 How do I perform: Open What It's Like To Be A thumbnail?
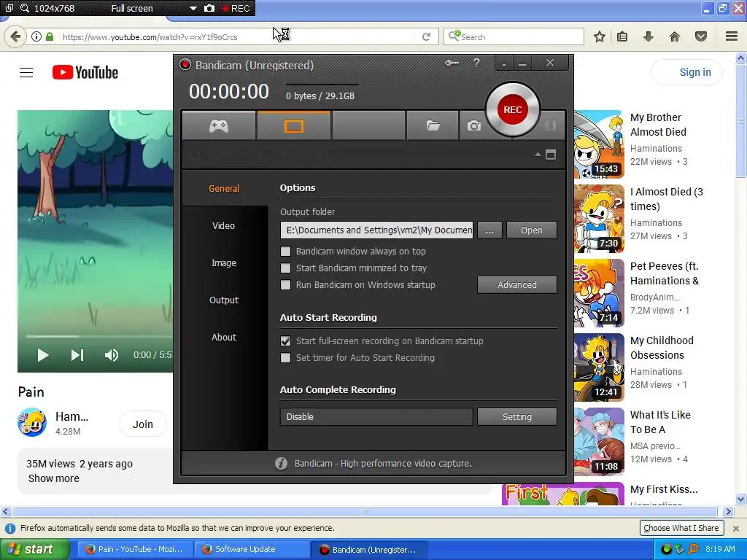click(599, 441)
